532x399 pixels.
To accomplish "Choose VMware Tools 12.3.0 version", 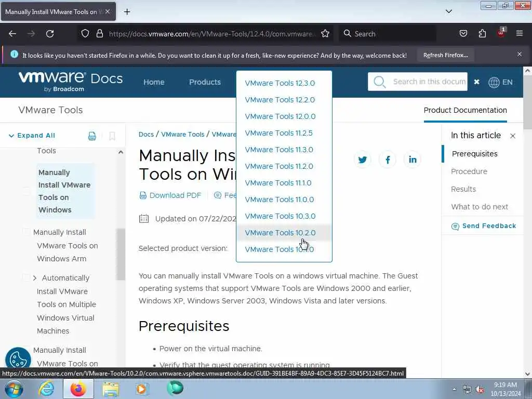I will point(280,83).
